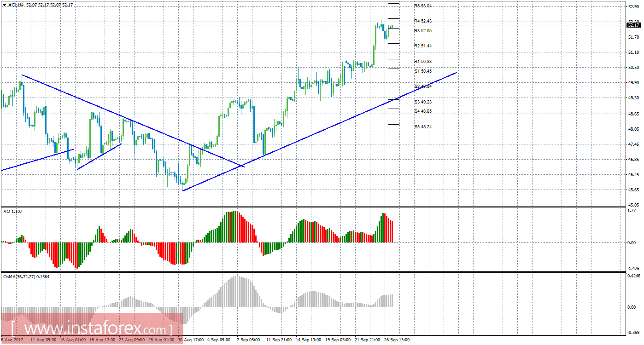The image size is (644, 345).
Task: Select the S1 50.45 pivot label
Action: coord(422,71)
